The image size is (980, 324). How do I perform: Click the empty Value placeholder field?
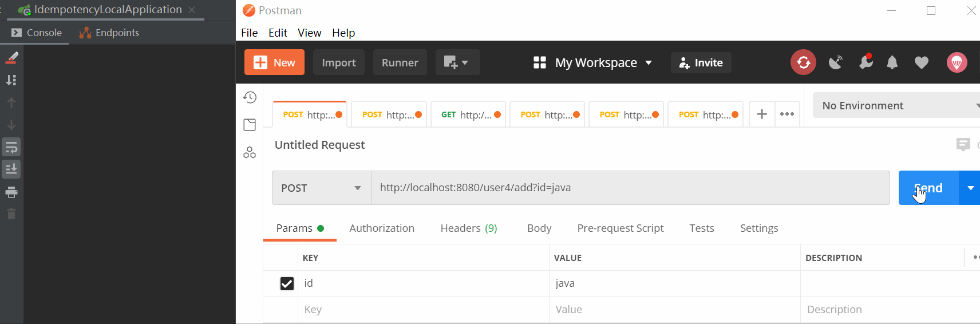[675, 310]
